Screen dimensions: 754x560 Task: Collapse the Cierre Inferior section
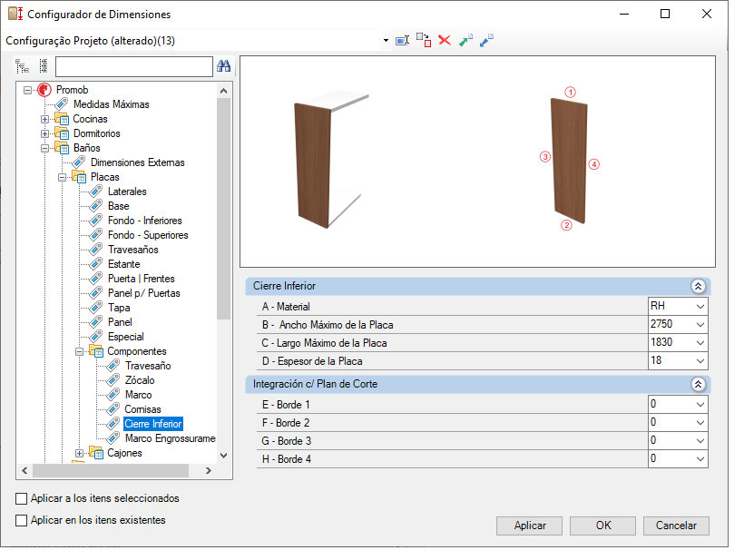click(699, 286)
